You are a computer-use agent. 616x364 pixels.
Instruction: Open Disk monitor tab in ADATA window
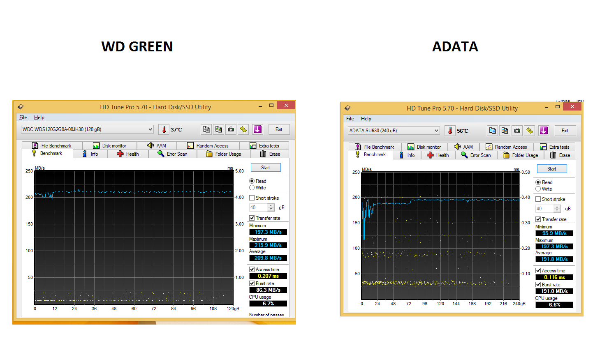point(424,147)
